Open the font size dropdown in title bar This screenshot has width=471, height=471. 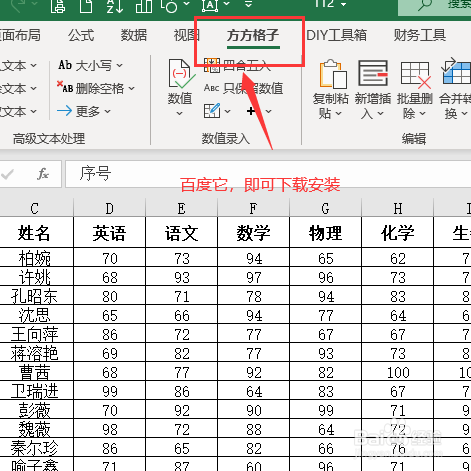[343, 4]
